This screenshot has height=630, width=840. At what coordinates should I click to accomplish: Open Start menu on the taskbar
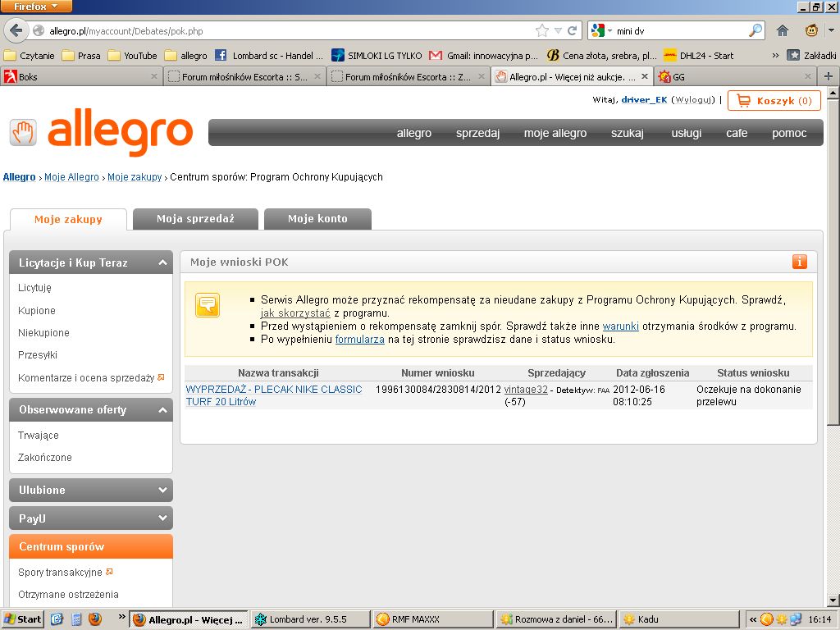point(22,619)
